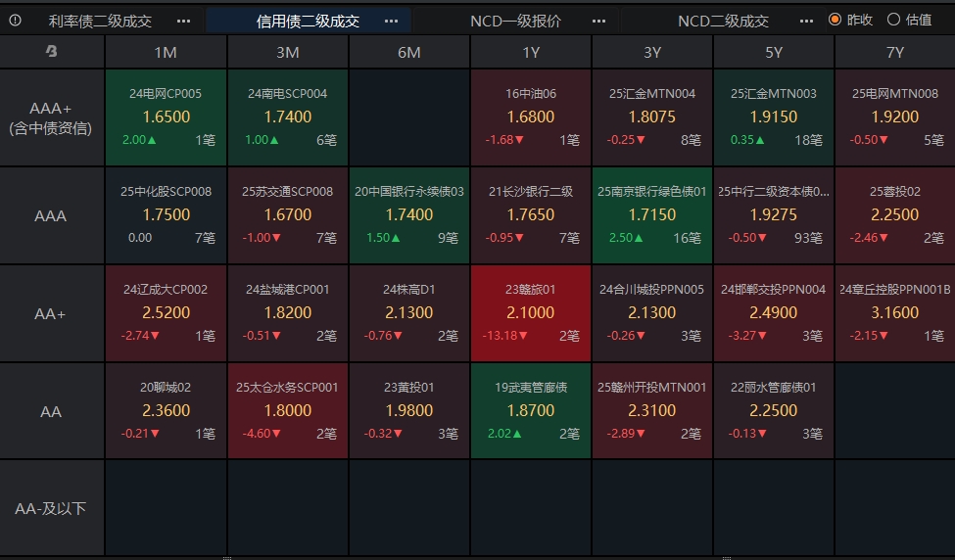
Task: Open the 25南京银行绿色债01 cell
Action: point(652,215)
